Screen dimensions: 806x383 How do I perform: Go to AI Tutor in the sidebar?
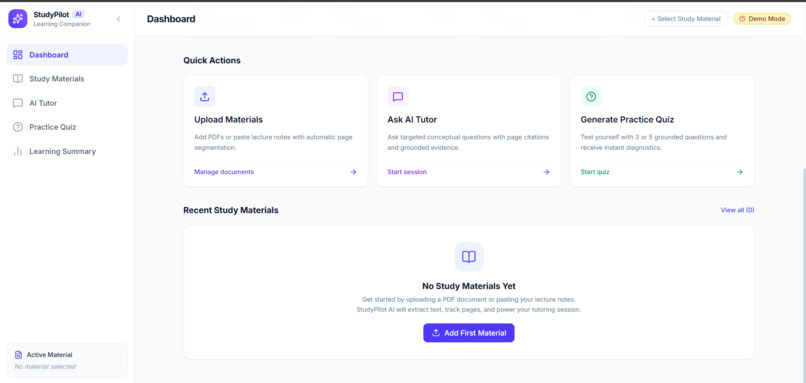pos(67,103)
